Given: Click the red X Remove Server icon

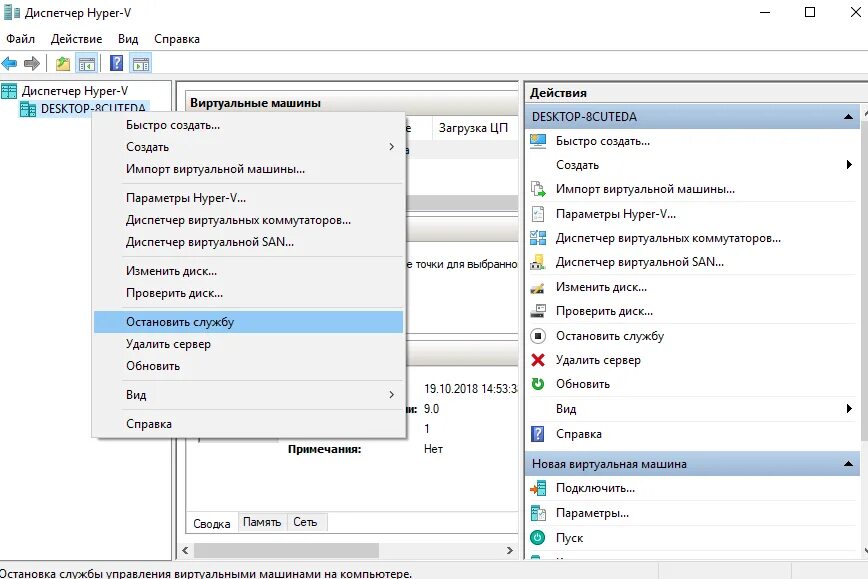Looking at the screenshot, I should pyautogui.click(x=538, y=360).
